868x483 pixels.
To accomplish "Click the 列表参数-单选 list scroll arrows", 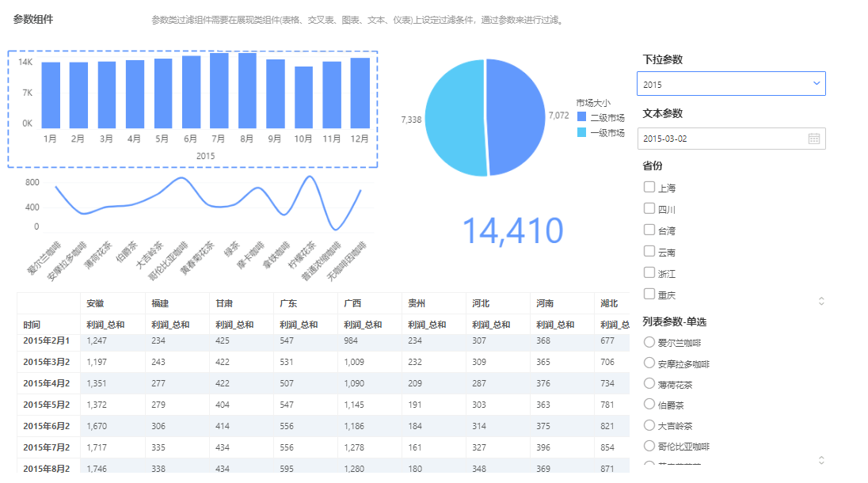I will [x=821, y=460].
